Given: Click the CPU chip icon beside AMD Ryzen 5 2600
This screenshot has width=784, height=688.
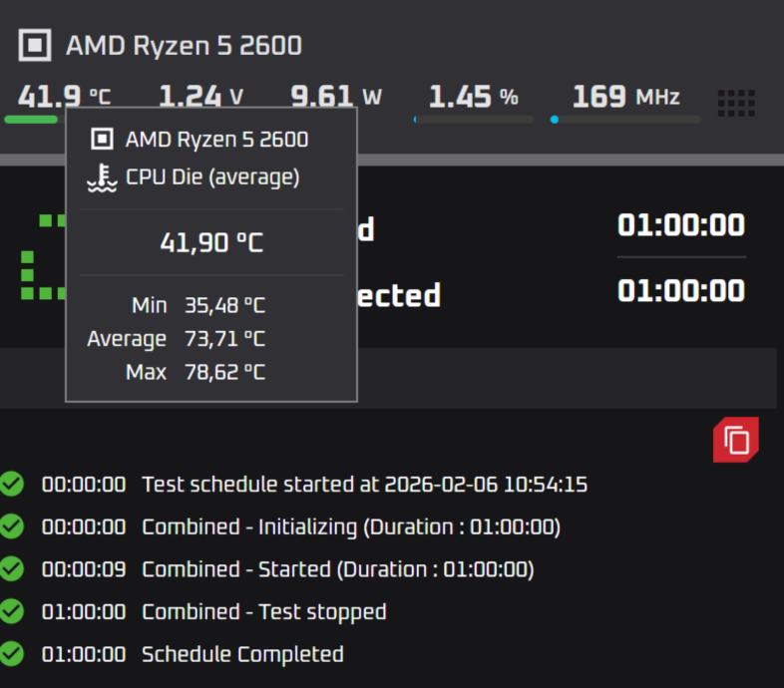Looking at the screenshot, I should [35, 45].
